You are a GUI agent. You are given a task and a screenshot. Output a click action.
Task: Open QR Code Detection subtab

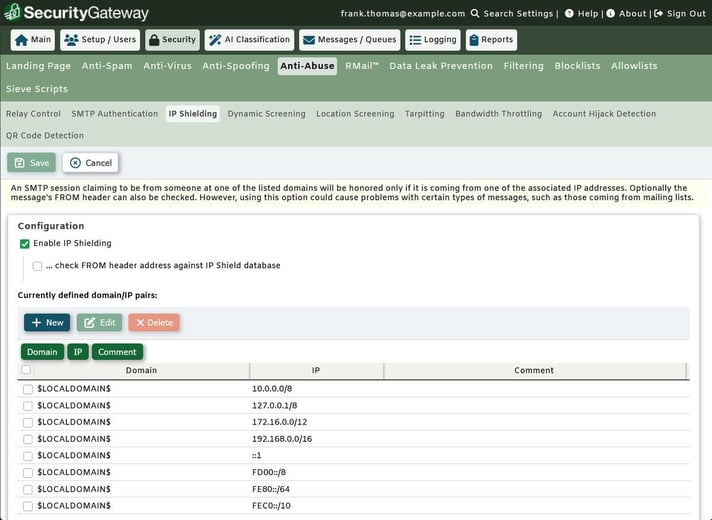[44, 135]
